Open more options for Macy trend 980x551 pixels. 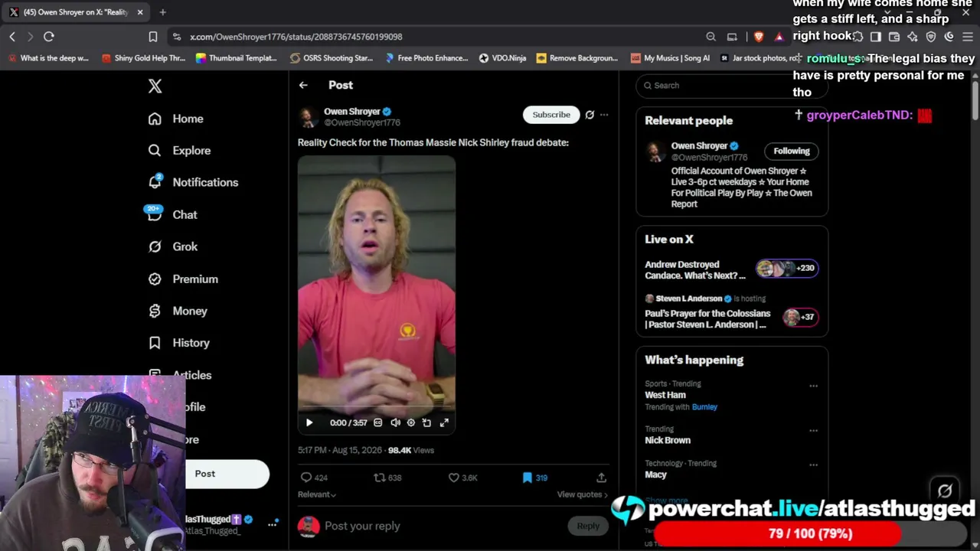click(813, 465)
